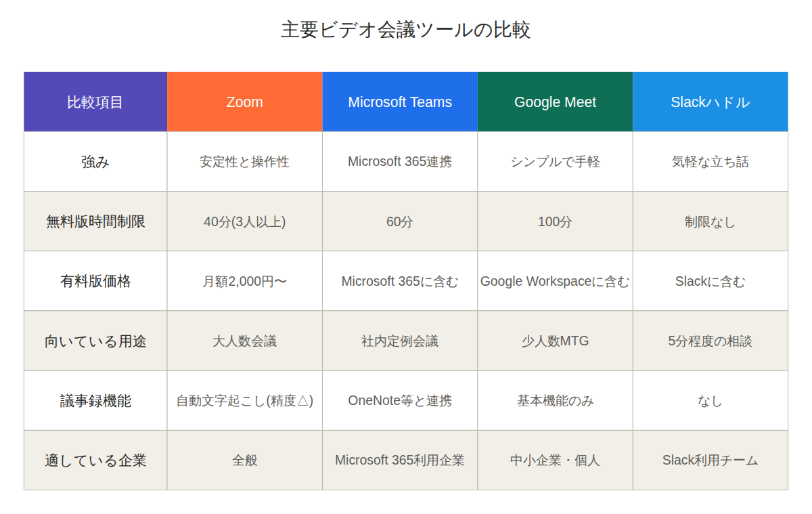This screenshot has height=514, width=812.
Task: Click the 100分 cell
Action: tap(556, 221)
